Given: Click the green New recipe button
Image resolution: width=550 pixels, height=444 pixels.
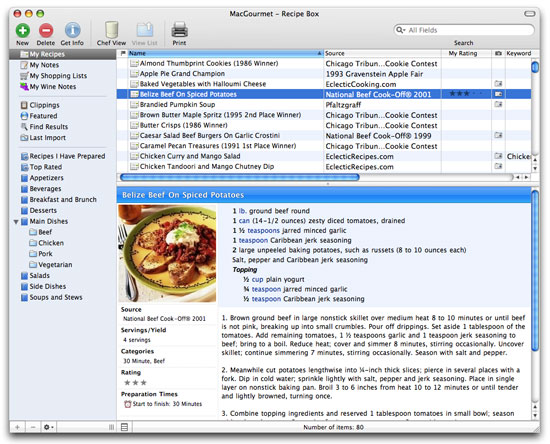Looking at the screenshot, I should click(22, 31).
